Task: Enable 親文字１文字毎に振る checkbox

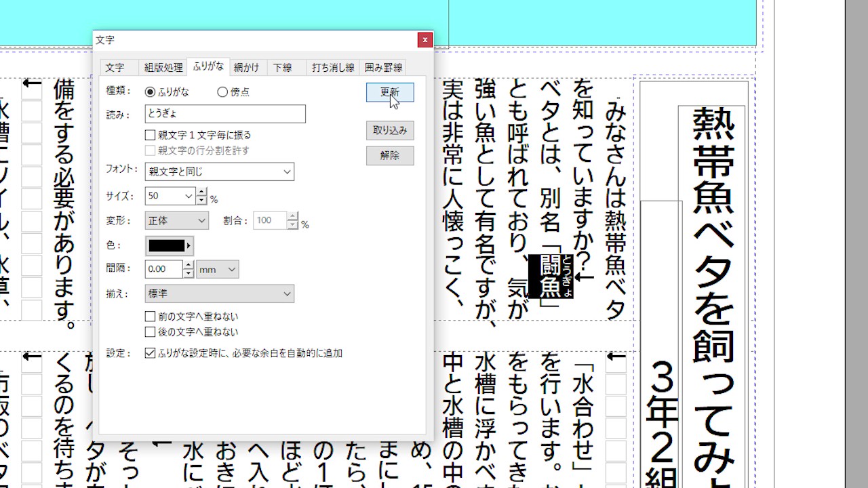Action: pyautogui.click(x=151, y=136)
